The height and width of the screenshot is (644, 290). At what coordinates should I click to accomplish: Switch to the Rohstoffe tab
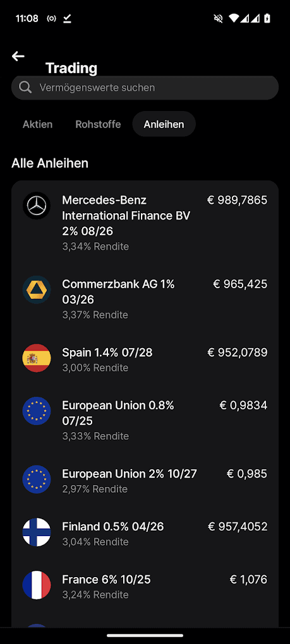tap(98, 124)
